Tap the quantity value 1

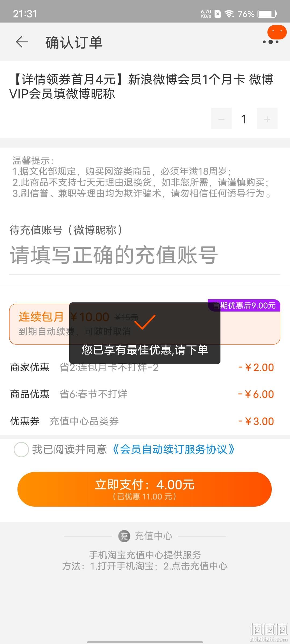244,119
